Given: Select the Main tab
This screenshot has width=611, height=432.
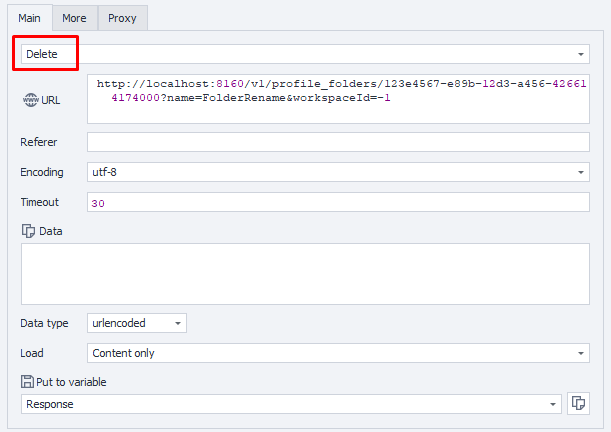Looking at the screenshot, I should point(29,18).
